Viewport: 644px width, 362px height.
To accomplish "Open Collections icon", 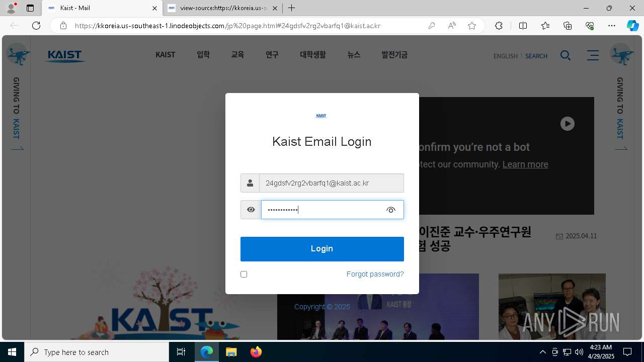I will tap(568, 26).
